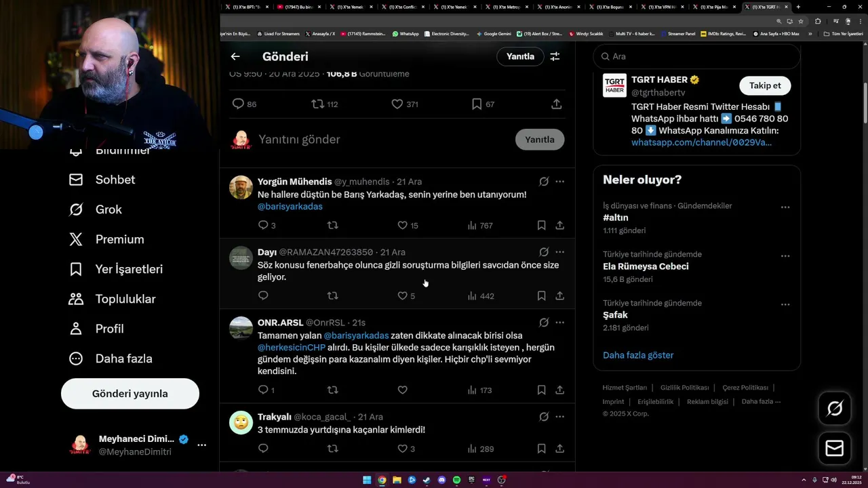Image resolution: width=868 pixels, height=488 pixels.
Task: Click the Yanıtla button in the header
Action: point(520,57)
